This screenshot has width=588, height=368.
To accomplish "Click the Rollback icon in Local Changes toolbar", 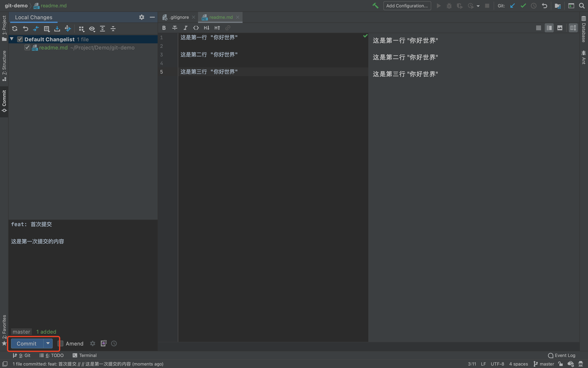I will coord(26,29).
